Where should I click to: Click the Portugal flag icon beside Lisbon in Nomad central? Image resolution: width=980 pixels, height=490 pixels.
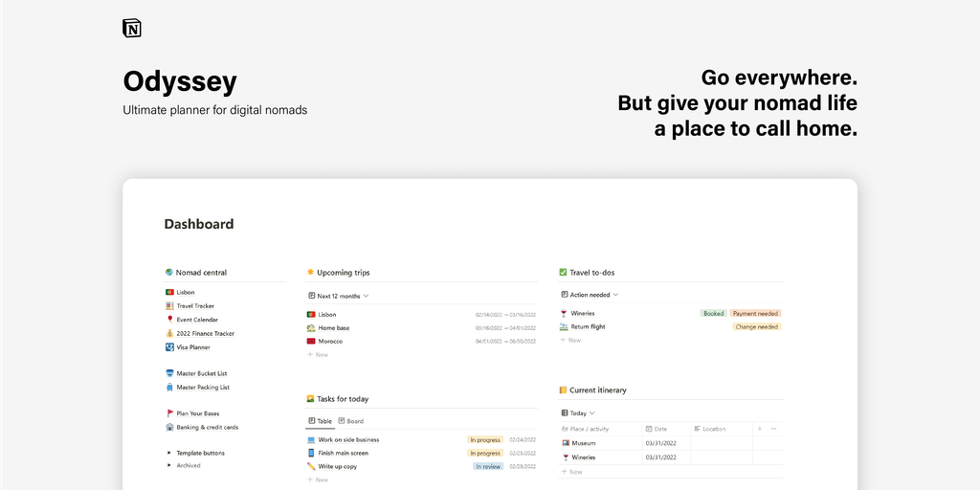[169, 292]
